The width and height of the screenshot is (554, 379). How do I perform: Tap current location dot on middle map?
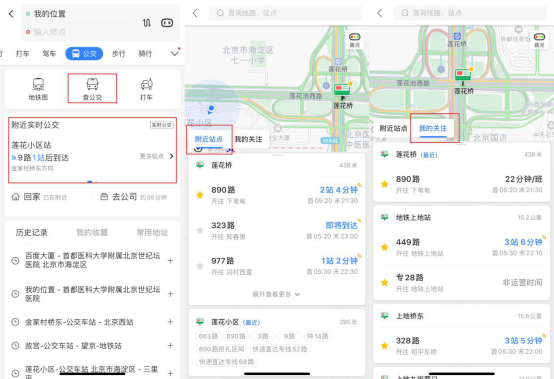(211, 108)
